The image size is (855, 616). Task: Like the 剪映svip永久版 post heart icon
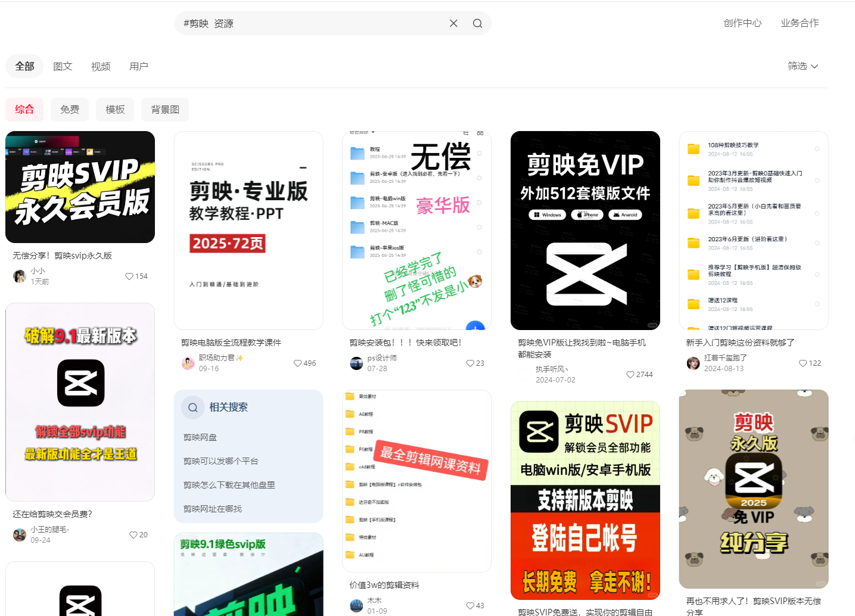[129, 276]
